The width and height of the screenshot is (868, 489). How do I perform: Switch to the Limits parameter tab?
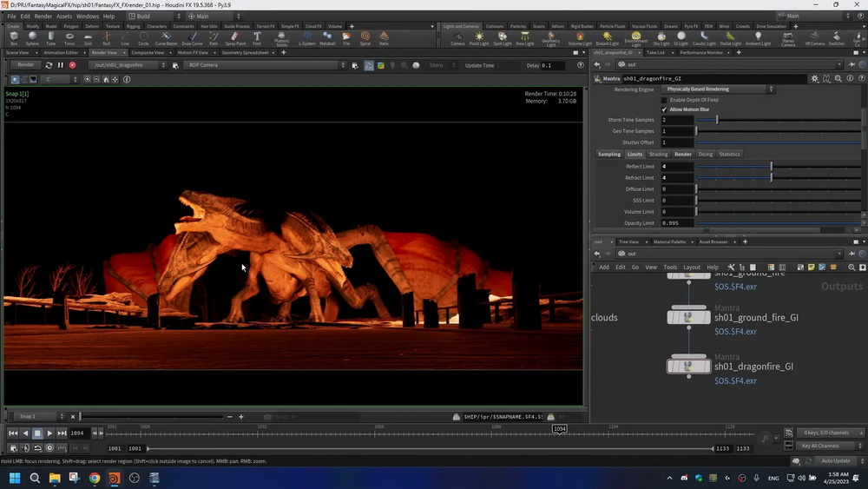point(635,154)
